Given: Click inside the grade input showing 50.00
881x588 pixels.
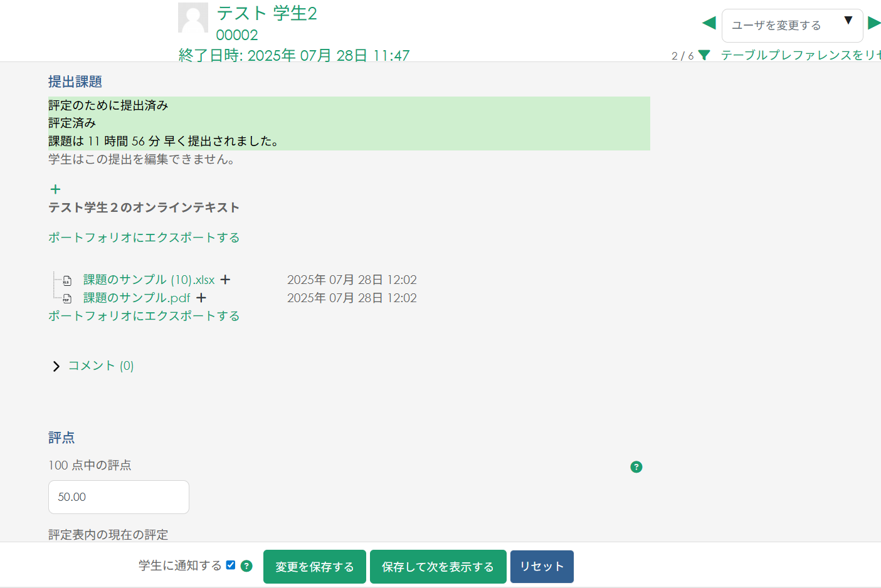Looking at the screenshot, I should click(119, 496).
